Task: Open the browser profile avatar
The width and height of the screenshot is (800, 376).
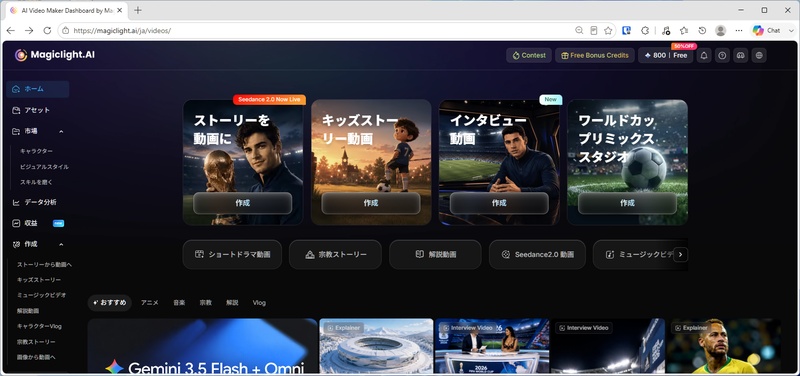Action: (720, 31)
